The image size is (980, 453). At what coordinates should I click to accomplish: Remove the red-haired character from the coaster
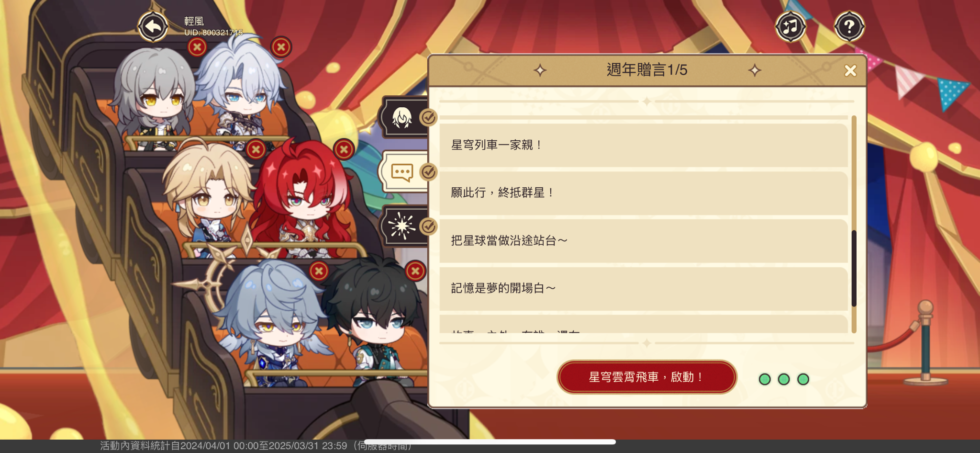click(x=344, y=149)
